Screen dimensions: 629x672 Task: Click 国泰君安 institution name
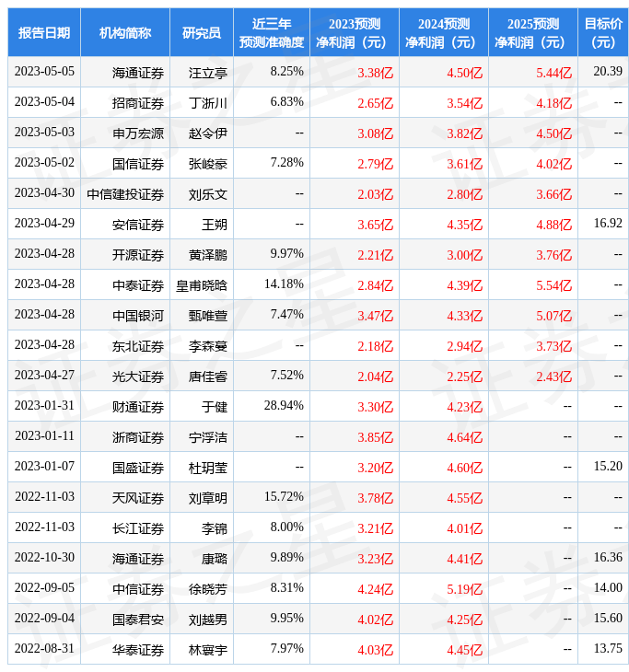click(138, 619)
